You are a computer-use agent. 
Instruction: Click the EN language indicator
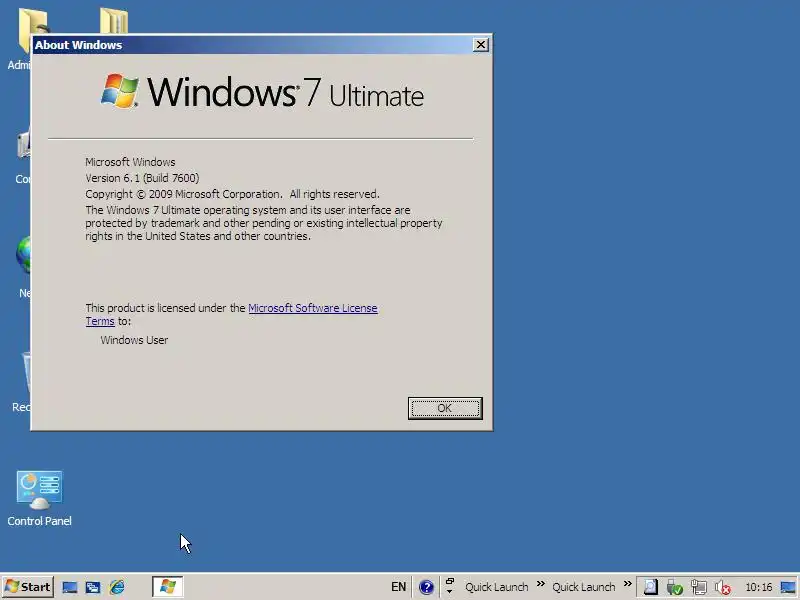[398, 587]
